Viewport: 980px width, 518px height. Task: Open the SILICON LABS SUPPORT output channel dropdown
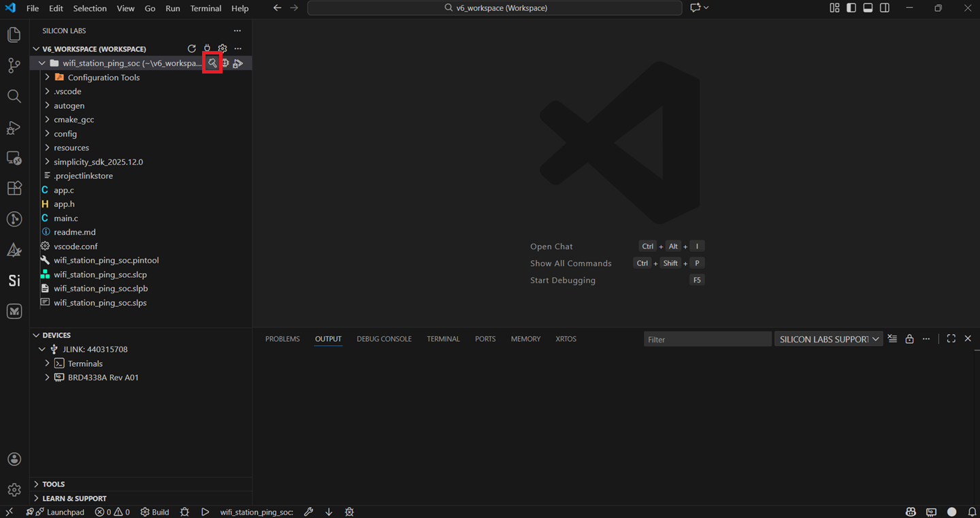[828, 339]
